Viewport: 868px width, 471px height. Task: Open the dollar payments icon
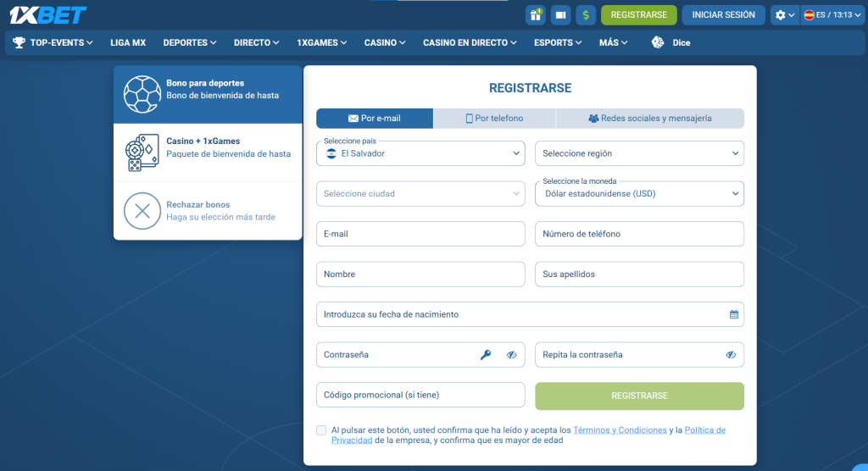point(586,15)
